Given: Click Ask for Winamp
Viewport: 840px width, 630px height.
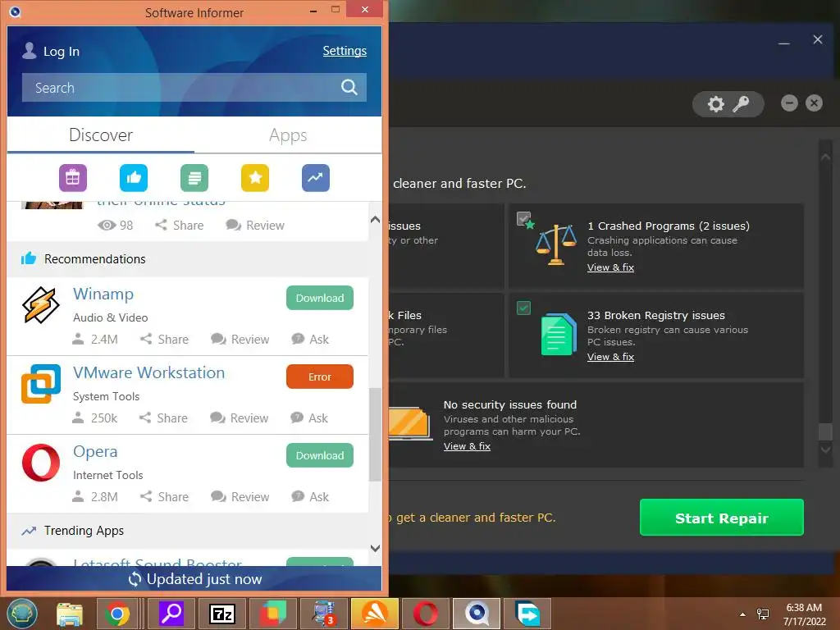Looking at the screenshot, I should click(x=310, y=339).
